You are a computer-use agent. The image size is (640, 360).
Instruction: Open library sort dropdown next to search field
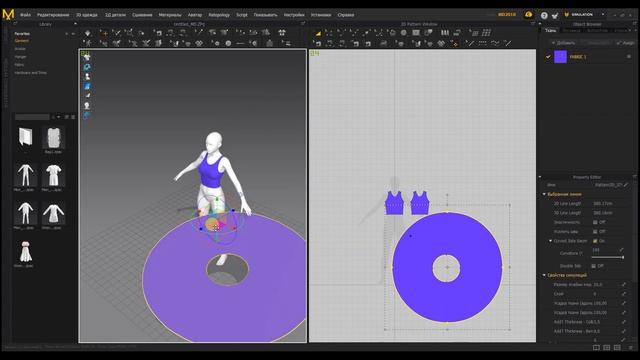pos(59,117)
